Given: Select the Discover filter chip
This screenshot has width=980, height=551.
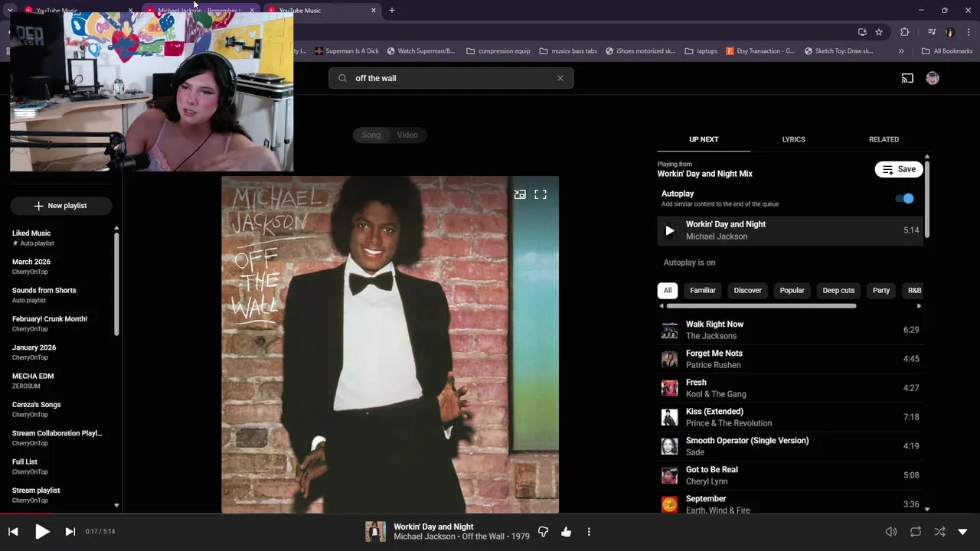Looking at the screenshot, I should 747,291.
